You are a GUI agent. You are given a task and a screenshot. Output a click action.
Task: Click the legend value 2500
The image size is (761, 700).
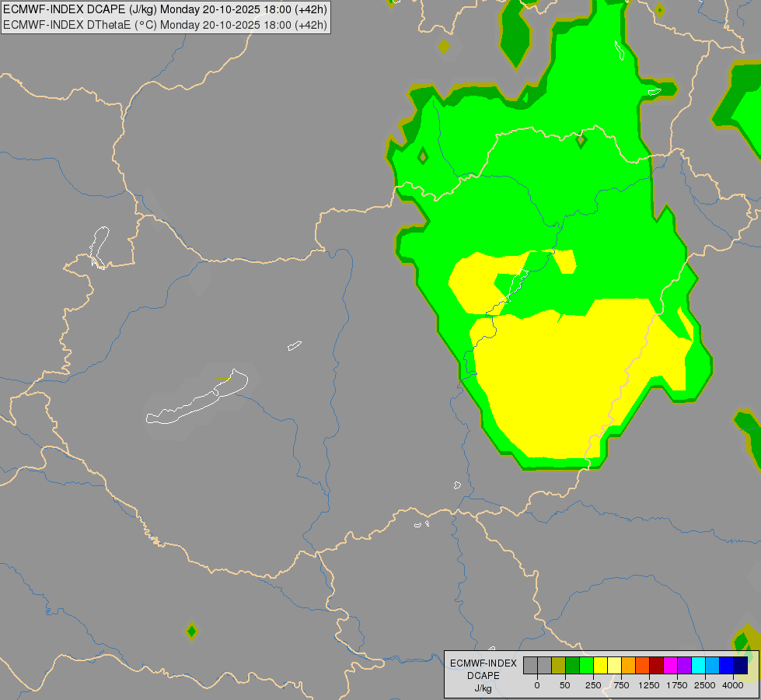tap(705, 685)
